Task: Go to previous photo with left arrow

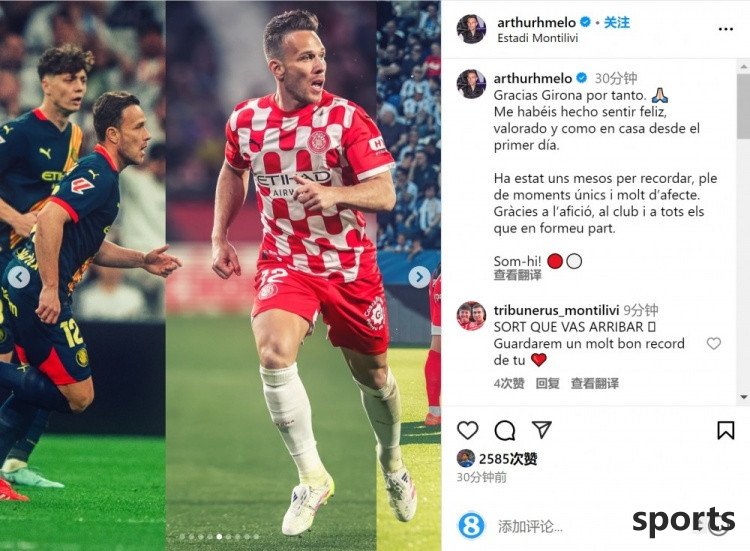Action: click(20, 277)
